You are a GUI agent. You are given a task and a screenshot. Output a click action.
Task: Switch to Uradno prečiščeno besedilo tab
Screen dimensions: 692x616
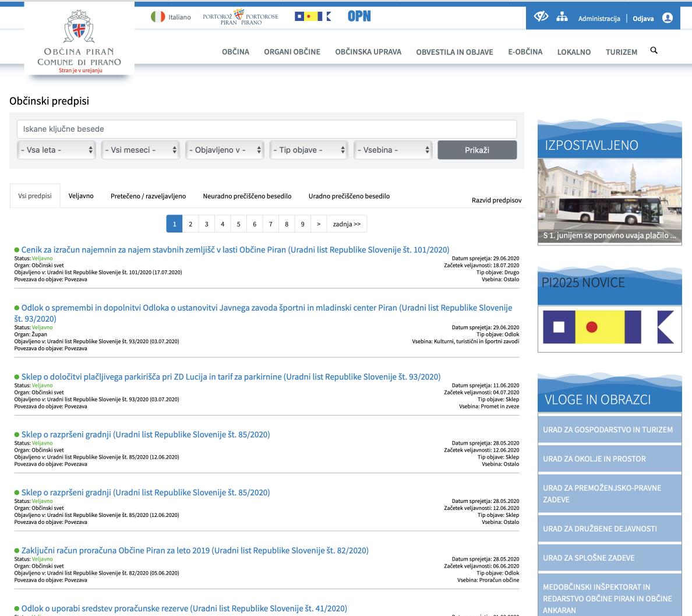[349, 196]
